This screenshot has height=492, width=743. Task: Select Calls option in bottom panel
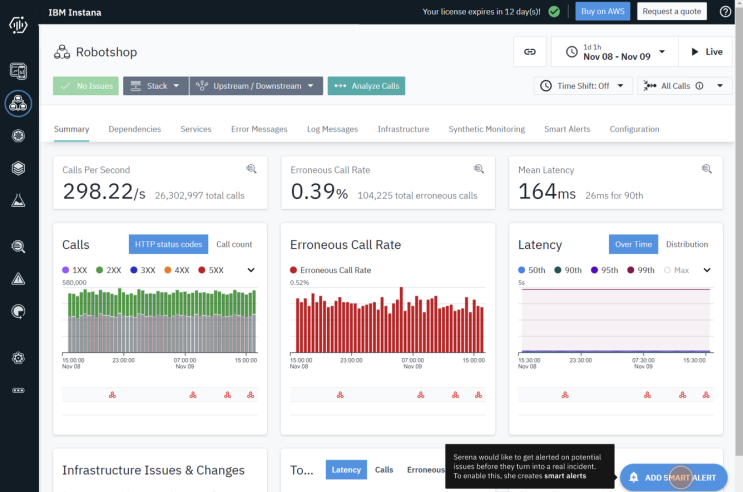384,470
